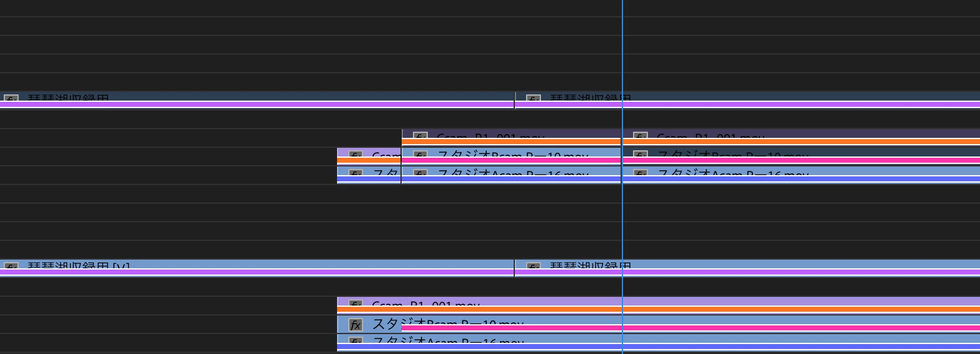Click fx badge on second lower 琵琶湖収録用 clip

point(533,266)
